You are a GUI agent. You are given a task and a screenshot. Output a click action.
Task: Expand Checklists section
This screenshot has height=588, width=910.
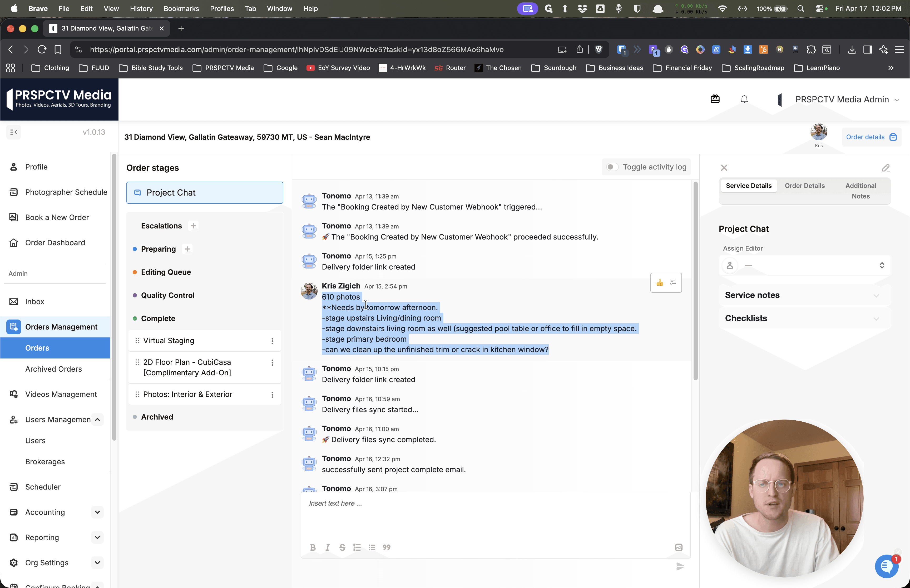[804, 318]
